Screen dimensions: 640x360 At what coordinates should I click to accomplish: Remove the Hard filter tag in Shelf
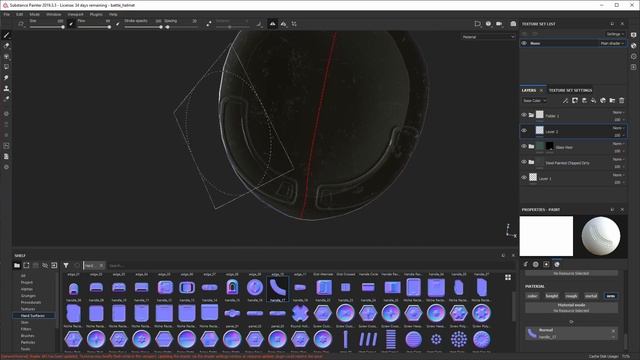click(101, 266)
